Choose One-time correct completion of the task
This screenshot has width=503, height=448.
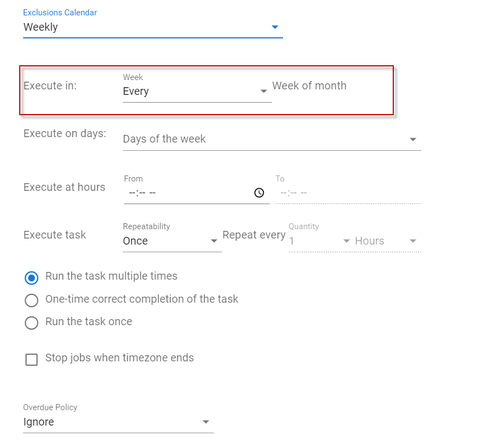31,300
